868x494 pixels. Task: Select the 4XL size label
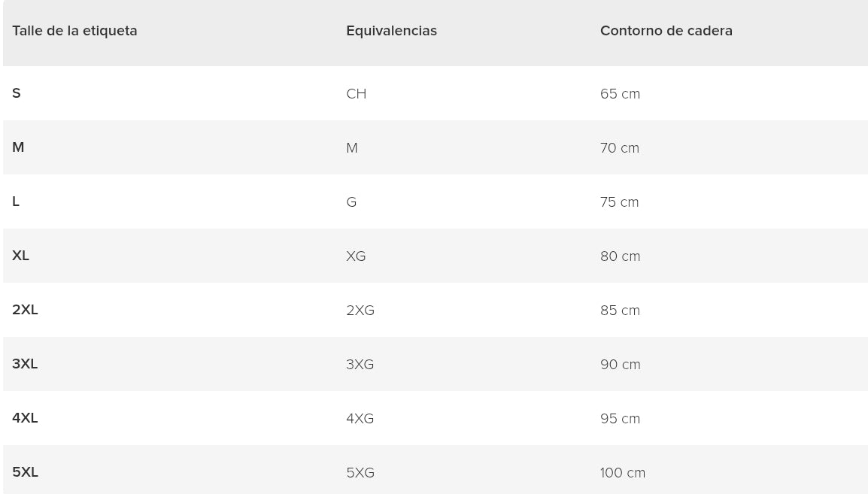[25, 418]
